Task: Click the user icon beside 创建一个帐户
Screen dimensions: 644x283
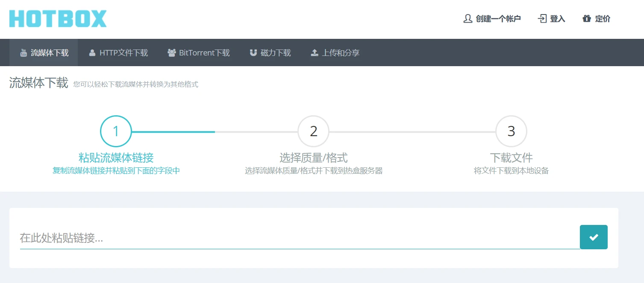Action: pyautogui.click(x=468, y=19)
